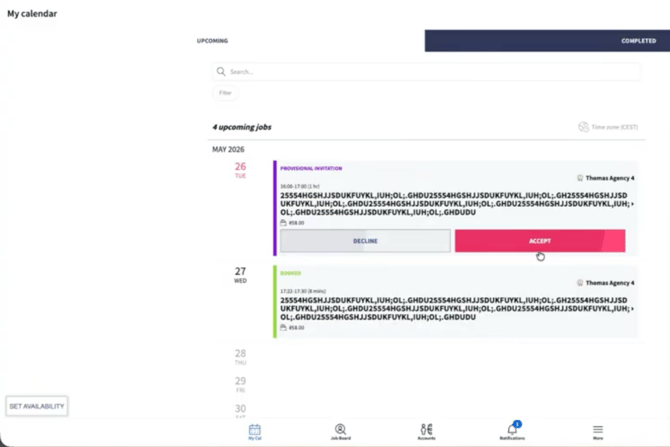Click the Set Availability button
670x447 pixels.
point(37,406)
